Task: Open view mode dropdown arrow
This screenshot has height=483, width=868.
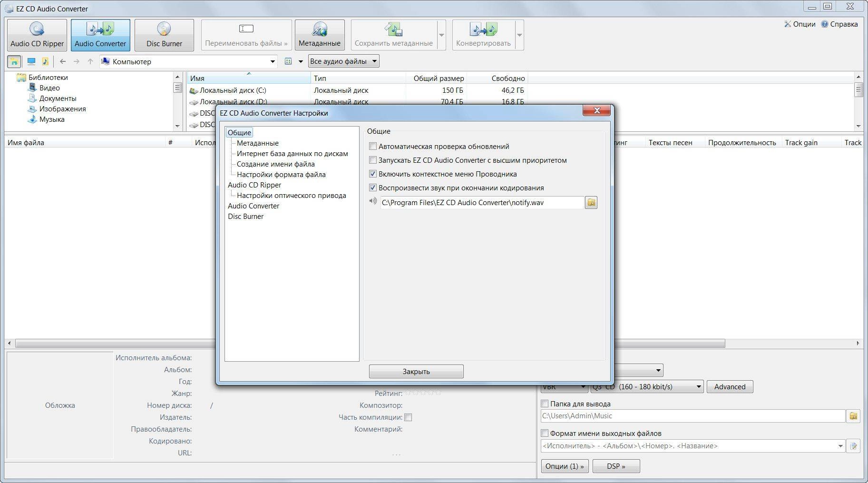Action: [301, 61]
